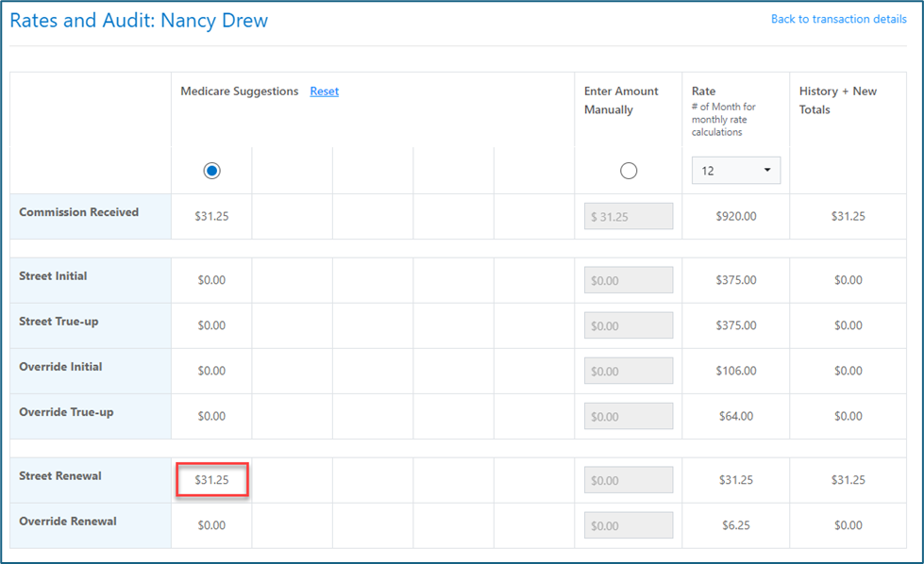
Task: Select the Medicare Suggestions radio button
Action: (x=211, y=171)
